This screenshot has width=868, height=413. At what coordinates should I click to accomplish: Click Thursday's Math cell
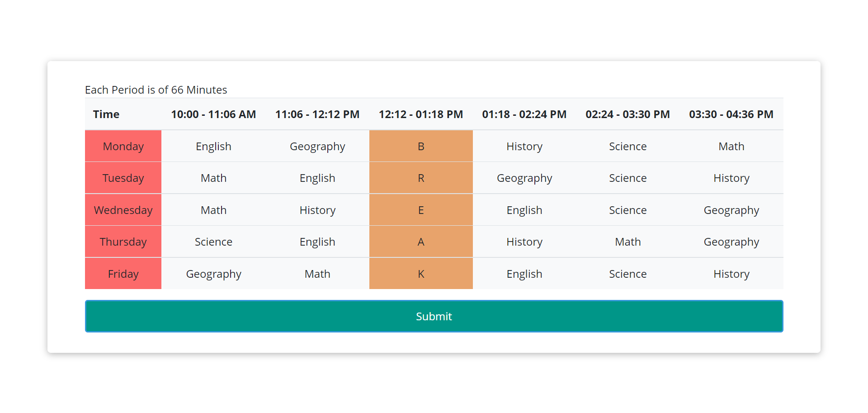(628, 242)
